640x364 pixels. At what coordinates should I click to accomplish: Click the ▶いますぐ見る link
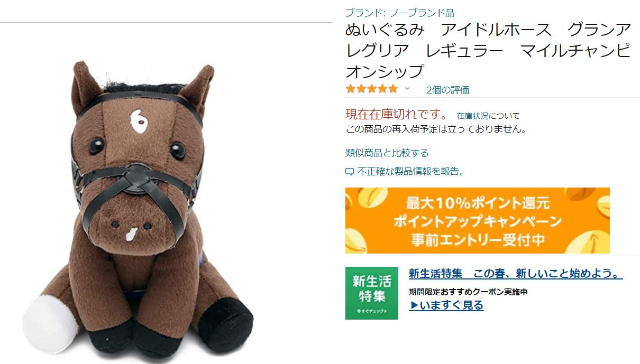(x=446, y=305)
